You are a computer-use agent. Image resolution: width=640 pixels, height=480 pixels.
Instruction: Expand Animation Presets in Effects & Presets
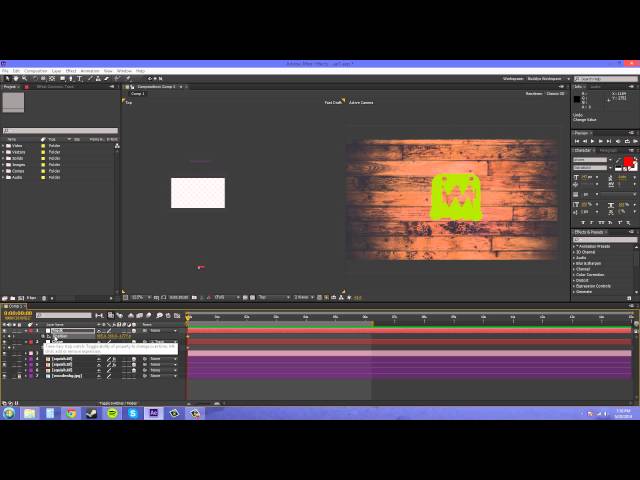(x=574, y=247)
